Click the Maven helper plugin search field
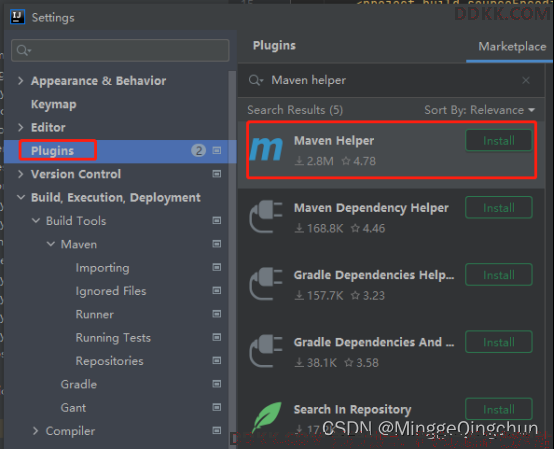This screenshot has height=449, width=554. tap(391, 80)
